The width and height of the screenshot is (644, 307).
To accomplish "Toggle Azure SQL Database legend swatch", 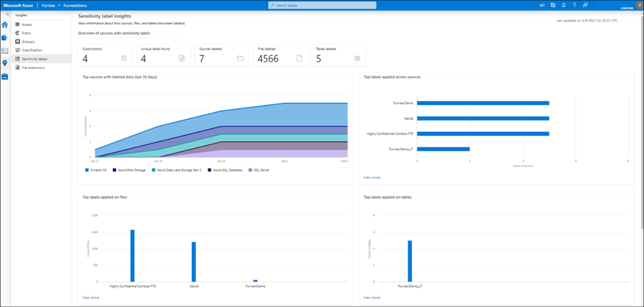I will (x=210, y=170).
